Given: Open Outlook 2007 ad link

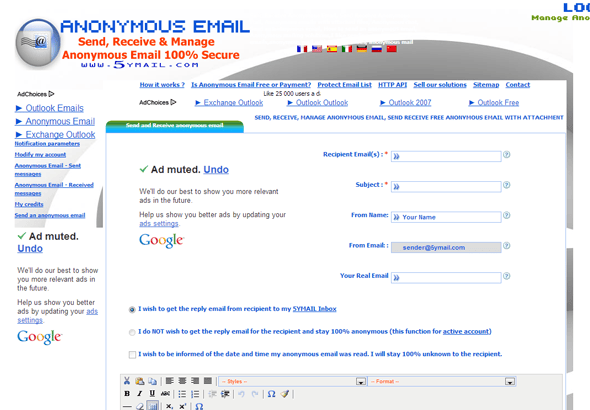Looking at the screenshot, I should [409, 103].
